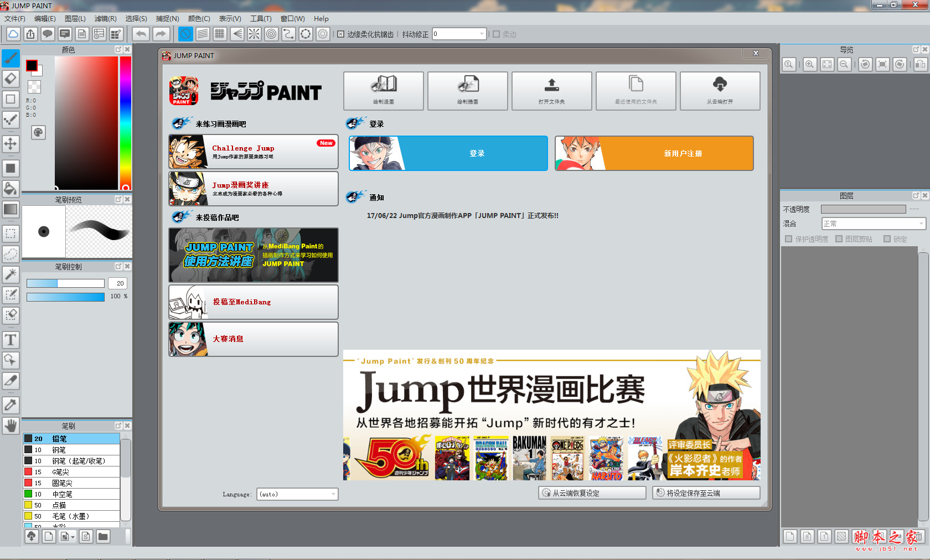This screenshot has width=930, height=560.
Task: Enable crisscross grid snap
Action: [220, 34]
